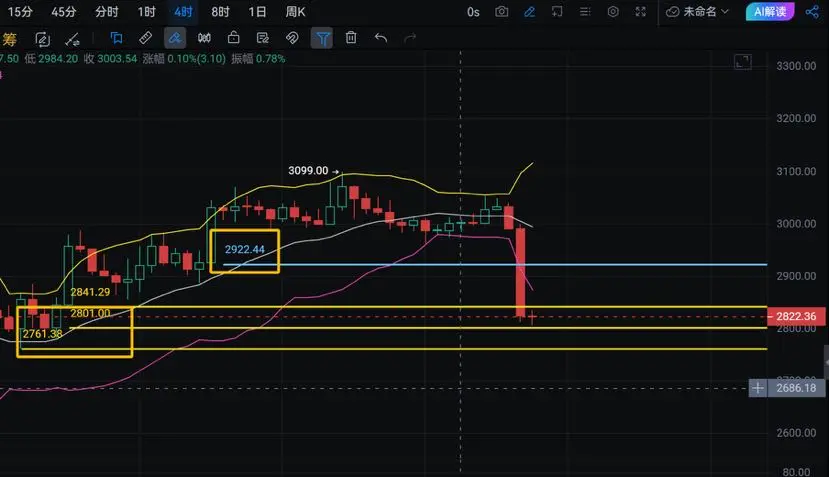
Task: Click the 2686.18 crosshair price label
Action: pos(796,388)
